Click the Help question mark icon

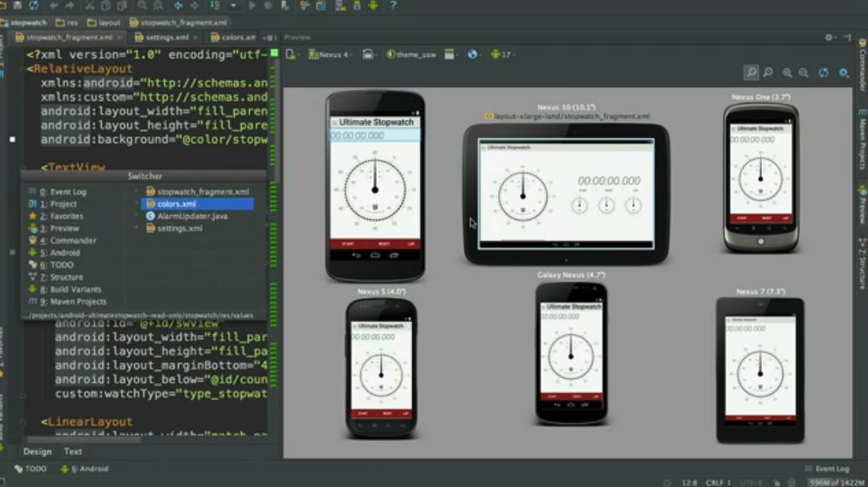392,5
